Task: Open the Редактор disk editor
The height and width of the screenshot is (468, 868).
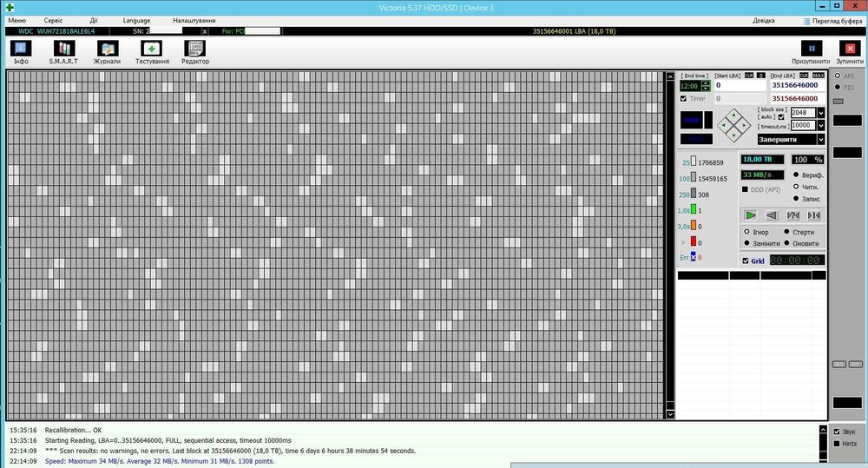Action: tap(194, 53)
